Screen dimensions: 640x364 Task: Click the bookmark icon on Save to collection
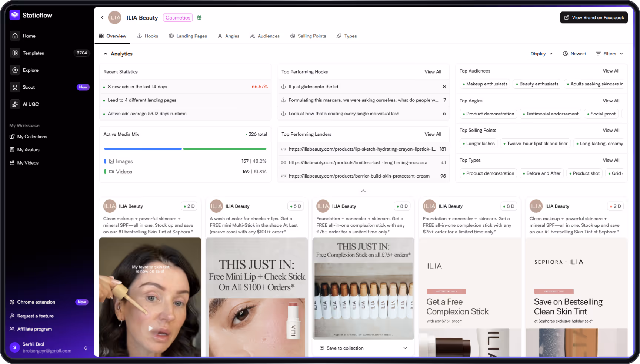321,348
